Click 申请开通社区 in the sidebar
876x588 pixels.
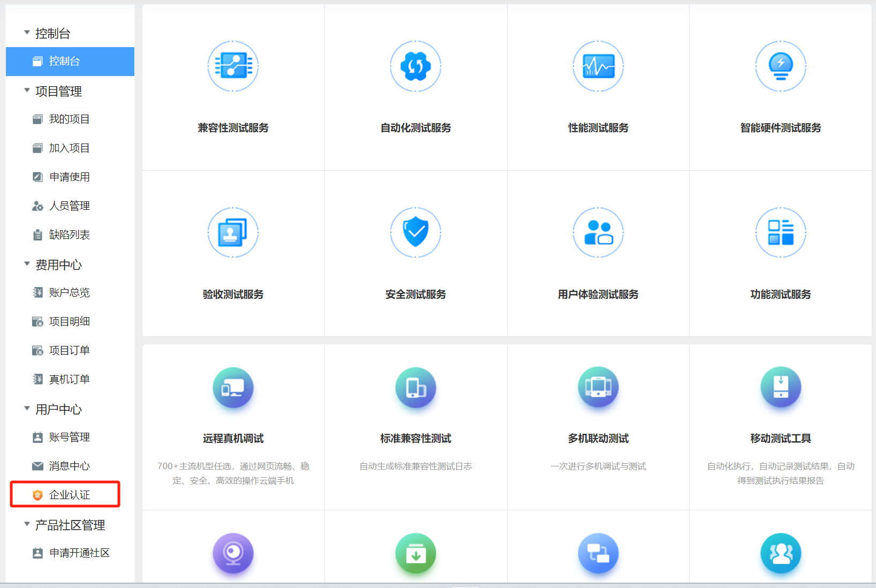coord(79,553)
